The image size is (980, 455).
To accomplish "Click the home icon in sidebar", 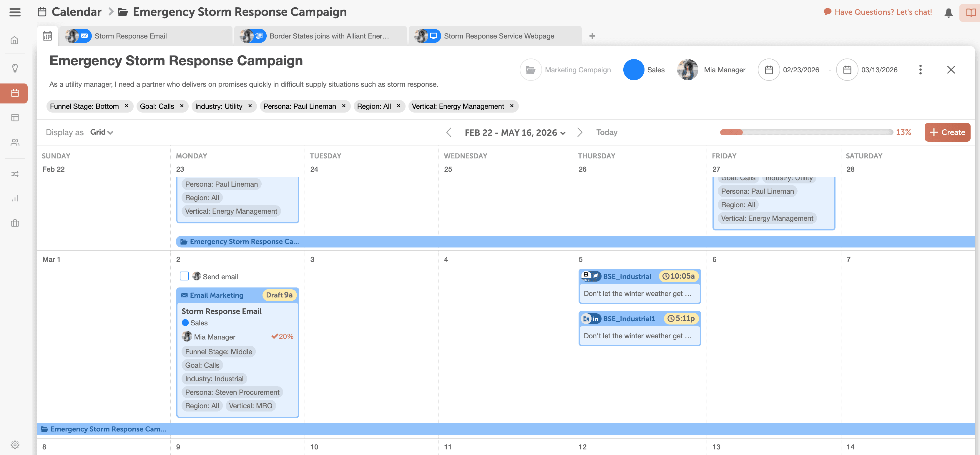I will 15,40.
